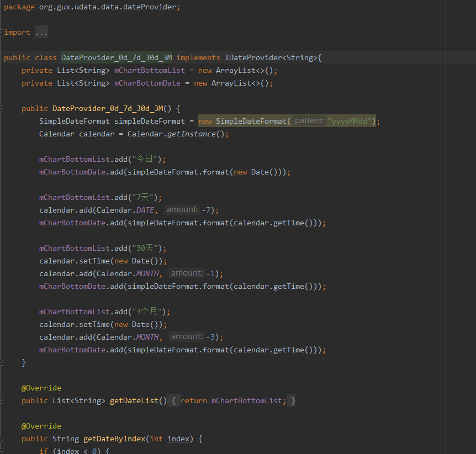Expand the folded import statements
476x454 pixels.
point(41,31)
